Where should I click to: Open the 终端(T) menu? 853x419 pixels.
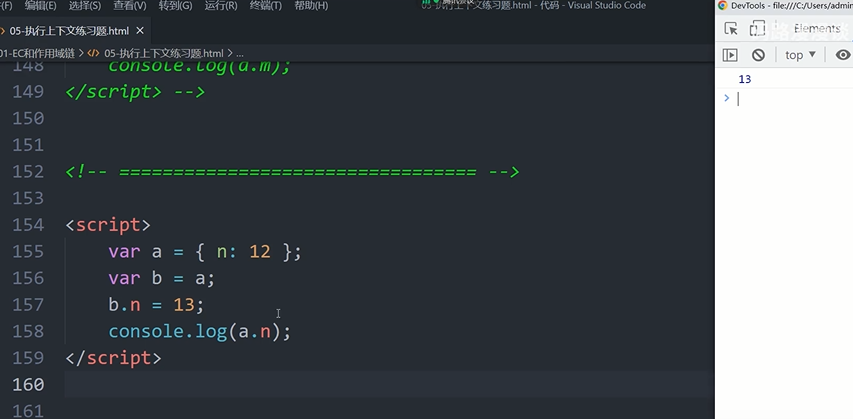pos(265,6)
